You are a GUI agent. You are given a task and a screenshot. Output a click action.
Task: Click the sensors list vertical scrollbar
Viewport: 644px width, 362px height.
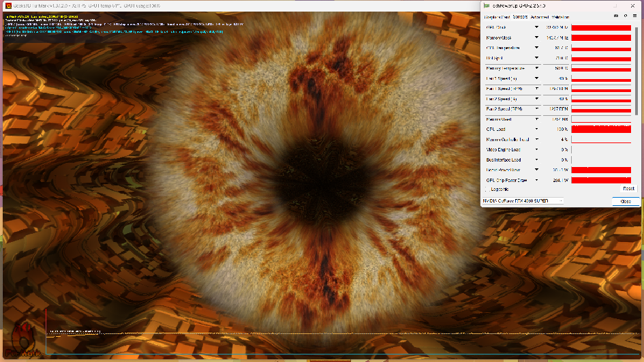[637, 68]
